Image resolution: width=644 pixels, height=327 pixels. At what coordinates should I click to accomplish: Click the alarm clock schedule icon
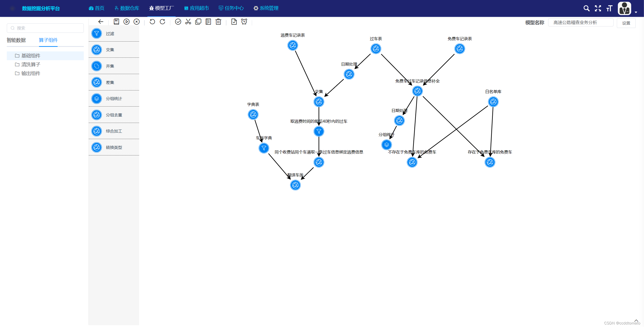click(244, 22)
